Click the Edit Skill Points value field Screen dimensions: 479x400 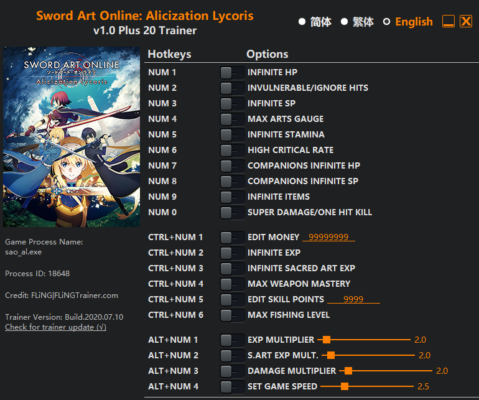click(x=353, y=299)
